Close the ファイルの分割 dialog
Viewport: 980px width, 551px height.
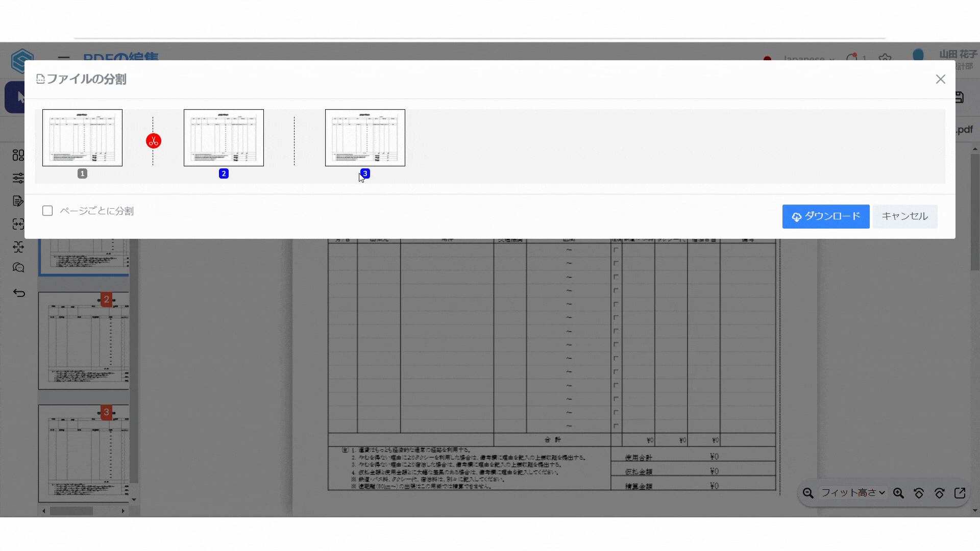pyautogui.click(x=940, y=79)
